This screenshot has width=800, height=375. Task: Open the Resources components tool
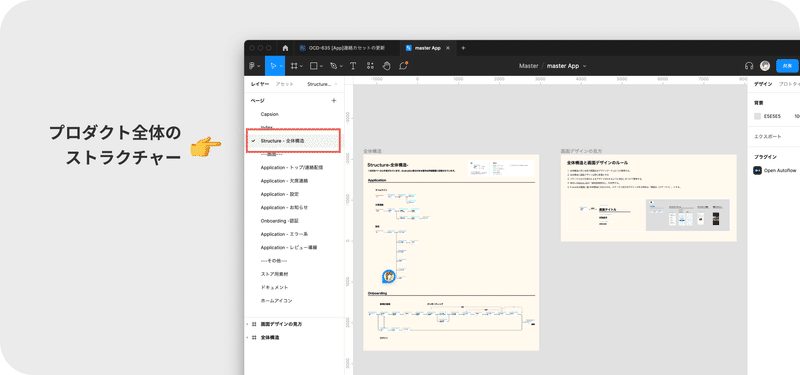click(x=370, y=66)
